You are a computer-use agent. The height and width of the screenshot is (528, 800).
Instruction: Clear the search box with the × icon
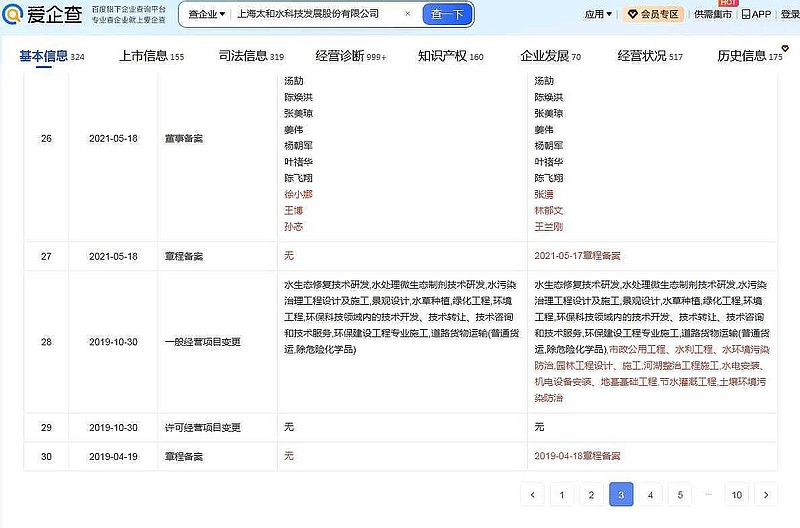click(407, 14)
